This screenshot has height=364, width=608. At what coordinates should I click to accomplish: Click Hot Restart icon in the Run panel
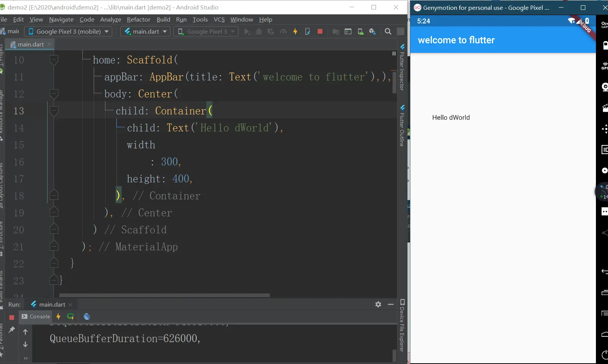(x=71, y=316)
